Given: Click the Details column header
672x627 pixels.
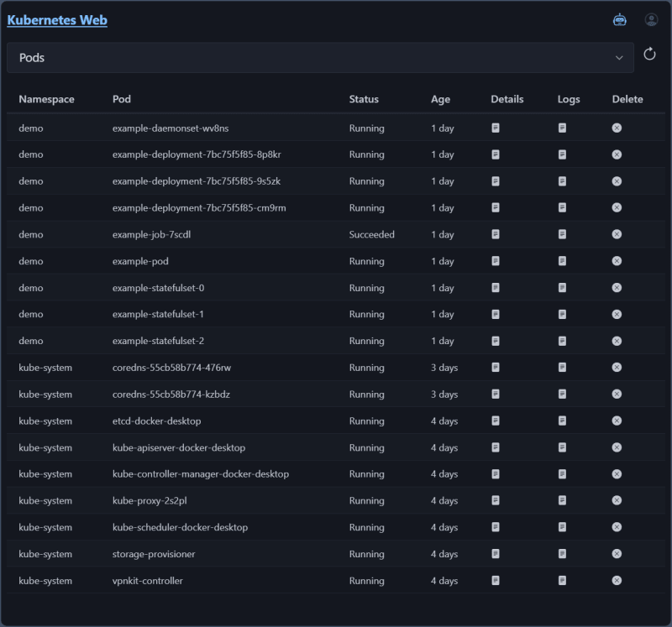Looking at the screenshot, I should pos(507,99).
